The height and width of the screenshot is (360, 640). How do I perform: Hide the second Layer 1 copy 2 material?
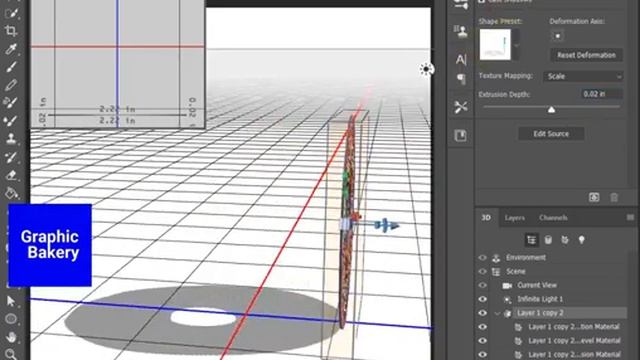482,341
